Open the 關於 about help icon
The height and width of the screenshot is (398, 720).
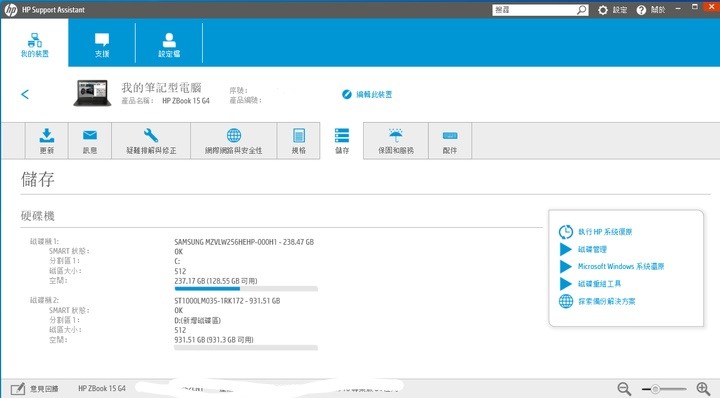click(641, 10)
